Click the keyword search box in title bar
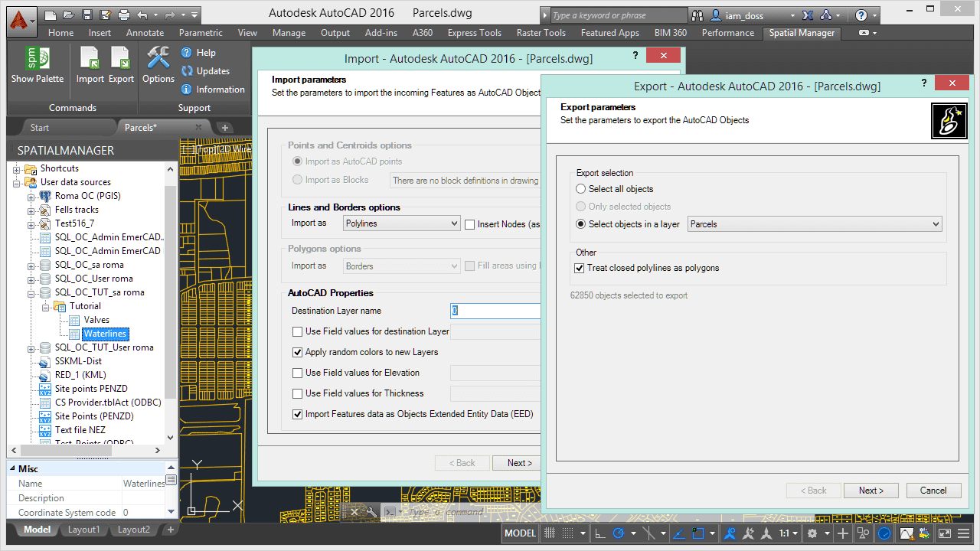Screen dimensions: 980x551 tap(619, 15)
